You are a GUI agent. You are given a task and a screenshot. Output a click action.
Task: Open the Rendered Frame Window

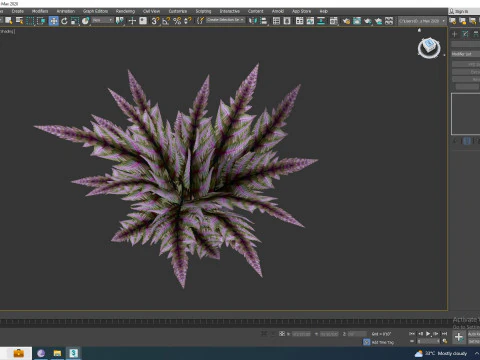pyautogui.click(x=357, y=21)
